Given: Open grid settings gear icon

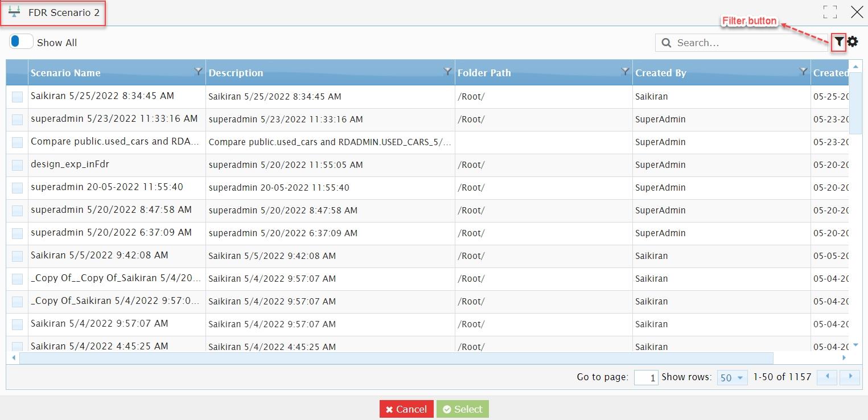Looking at the screenshot, I should pyautogui.click(x=853, y=42).
